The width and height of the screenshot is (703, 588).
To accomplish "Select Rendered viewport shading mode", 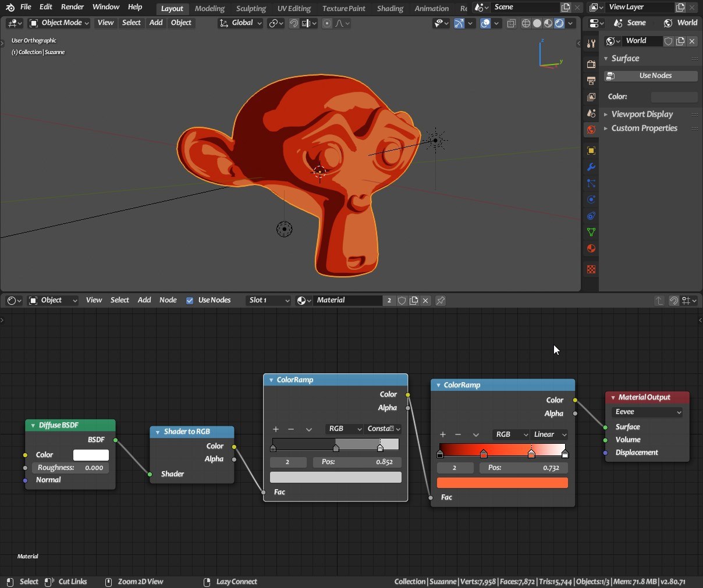I will (x=559, y=23).
